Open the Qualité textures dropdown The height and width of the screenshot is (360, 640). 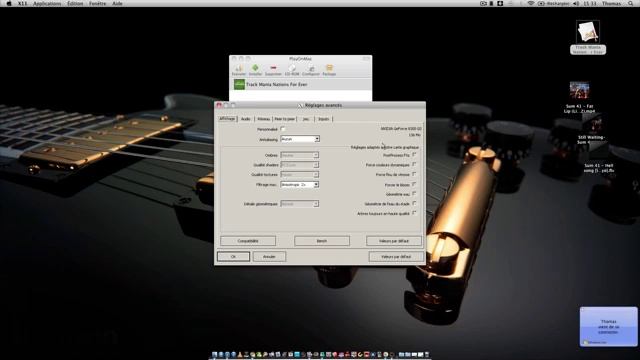point(300,175)
